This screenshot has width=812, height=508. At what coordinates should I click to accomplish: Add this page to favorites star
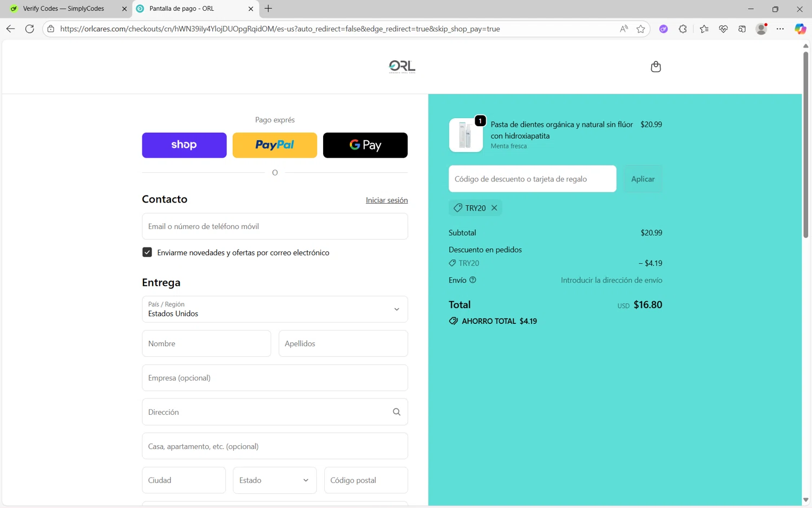point(641,29)
